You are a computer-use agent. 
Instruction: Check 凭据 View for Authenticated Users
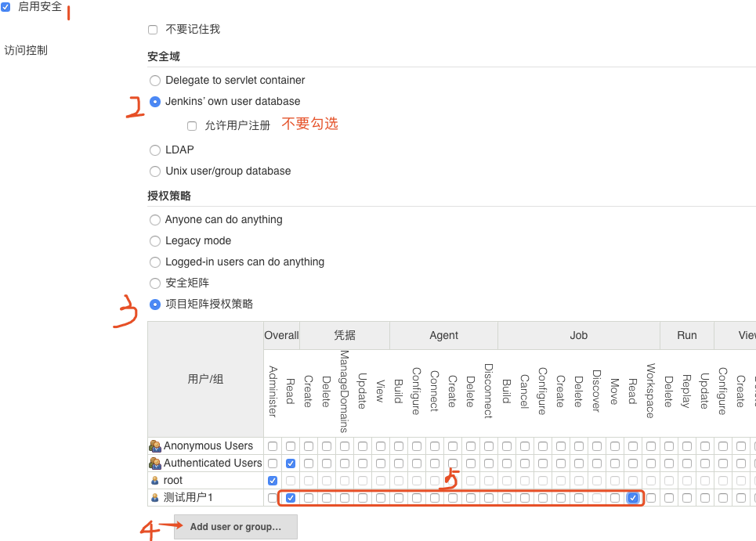tap(381, 463)
